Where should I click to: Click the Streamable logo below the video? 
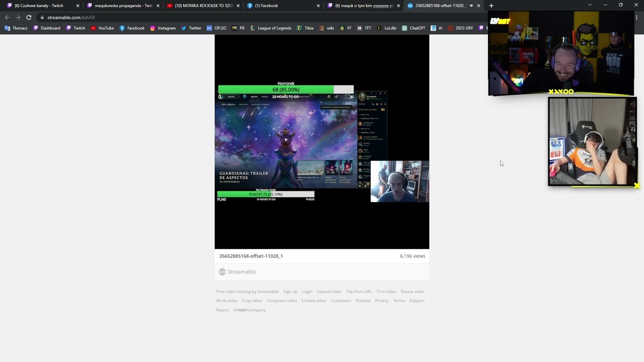(x=237, y=272)
